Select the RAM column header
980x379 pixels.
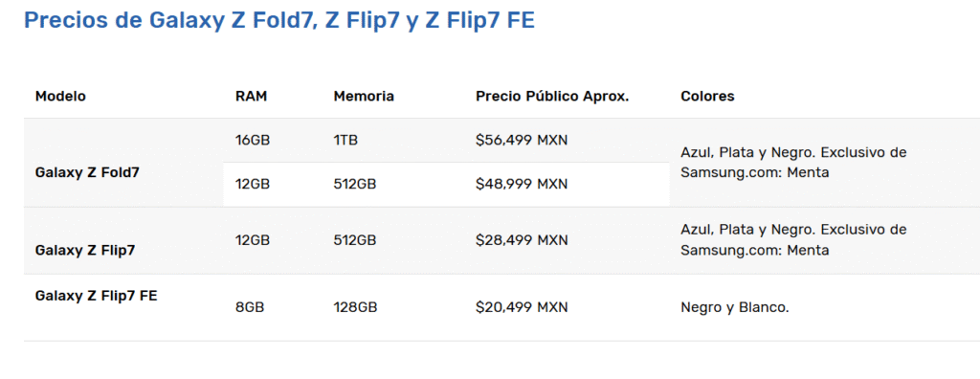pyautogui.click(x=252, y=97)
